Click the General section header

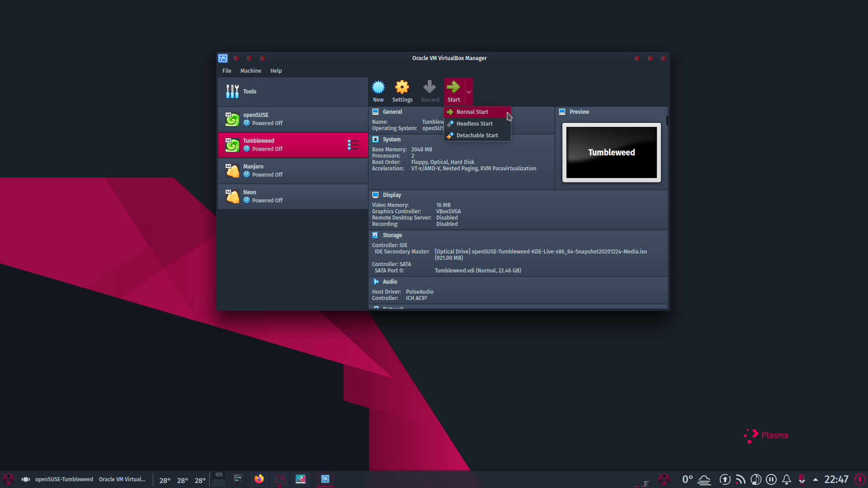tap(392, 112)
